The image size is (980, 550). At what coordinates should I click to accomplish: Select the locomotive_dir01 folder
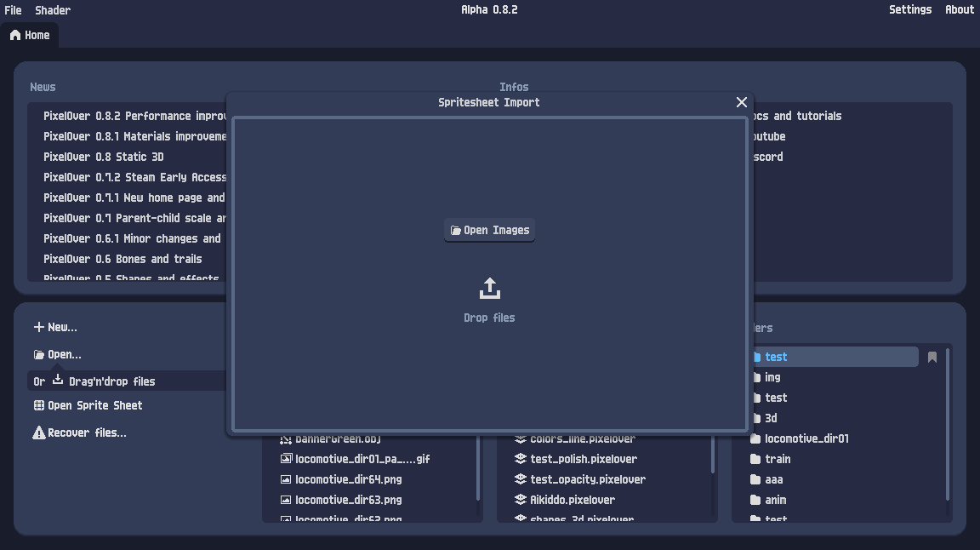tap(806, 438)
